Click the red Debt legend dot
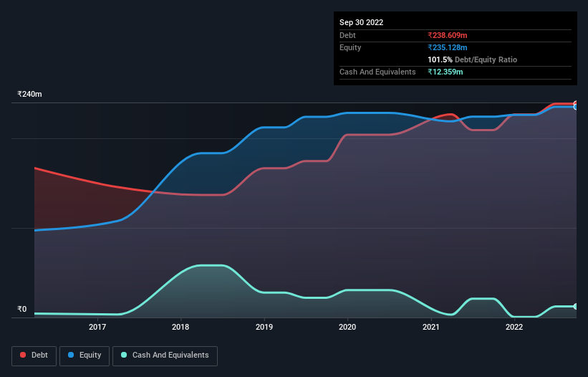Viewport: 588px width, 377px height. click(x=23, y=355)
